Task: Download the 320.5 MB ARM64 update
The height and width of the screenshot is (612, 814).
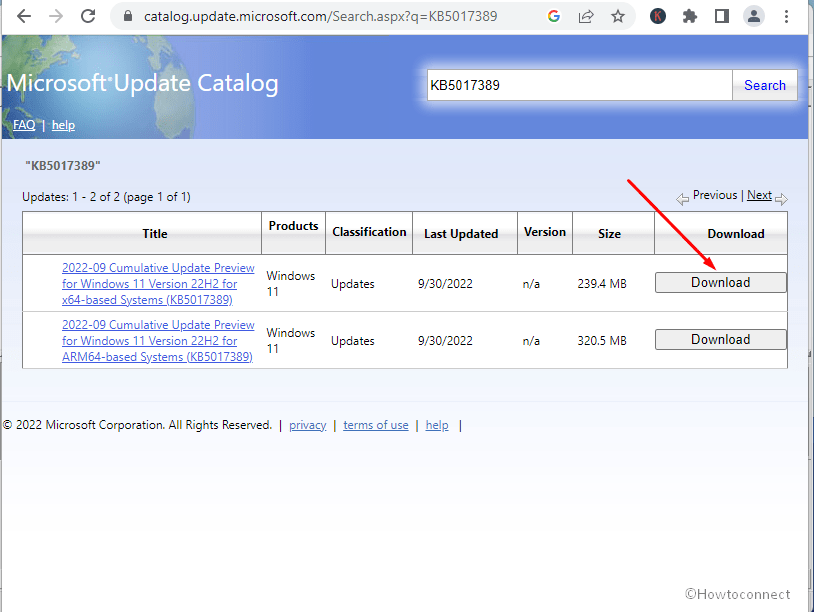Action: point(721,339)
